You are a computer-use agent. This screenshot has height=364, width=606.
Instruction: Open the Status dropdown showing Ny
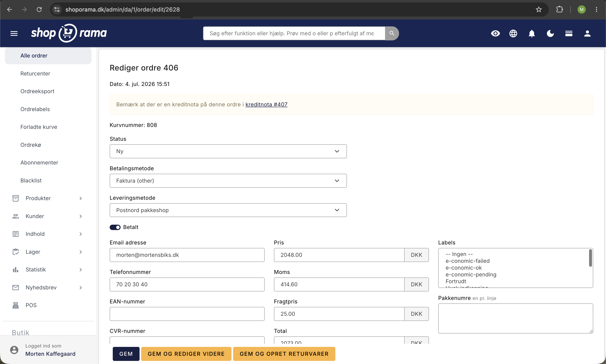pos(228,151)
